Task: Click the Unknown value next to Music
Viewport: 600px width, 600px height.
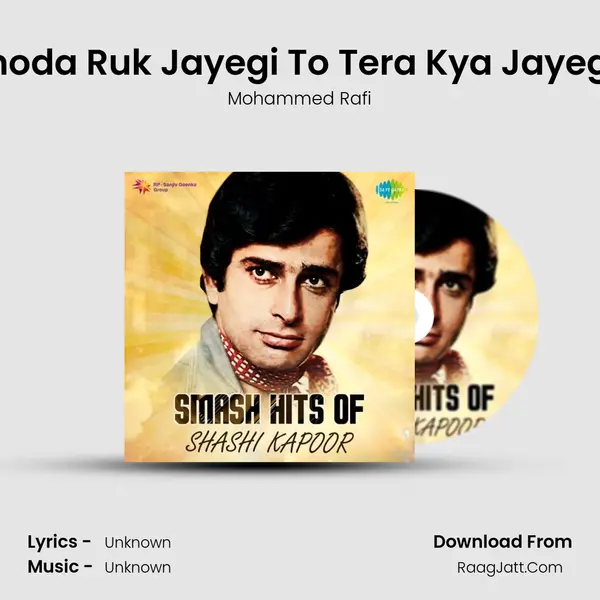Action: (x=138, y=567)
